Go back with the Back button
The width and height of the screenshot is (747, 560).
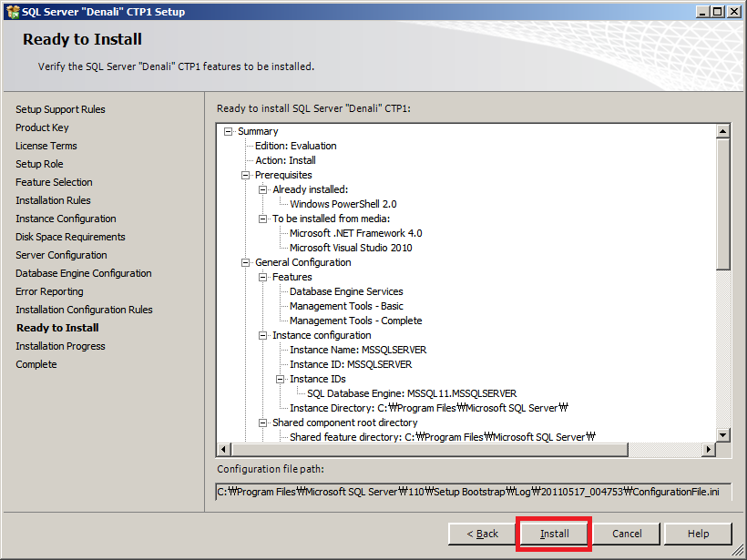click(482, 534)
